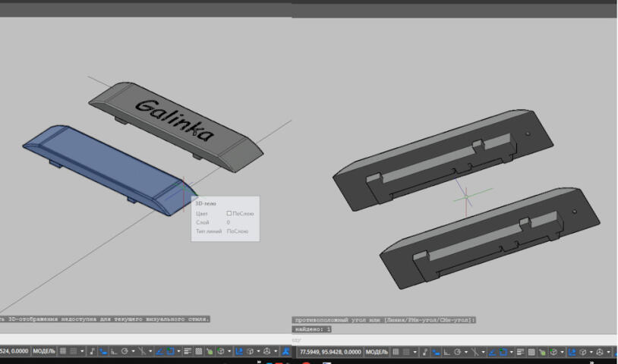Click МОДЕЛЬ button in right window status bar
The image size is (618, 364).
[x=377, y=352]
